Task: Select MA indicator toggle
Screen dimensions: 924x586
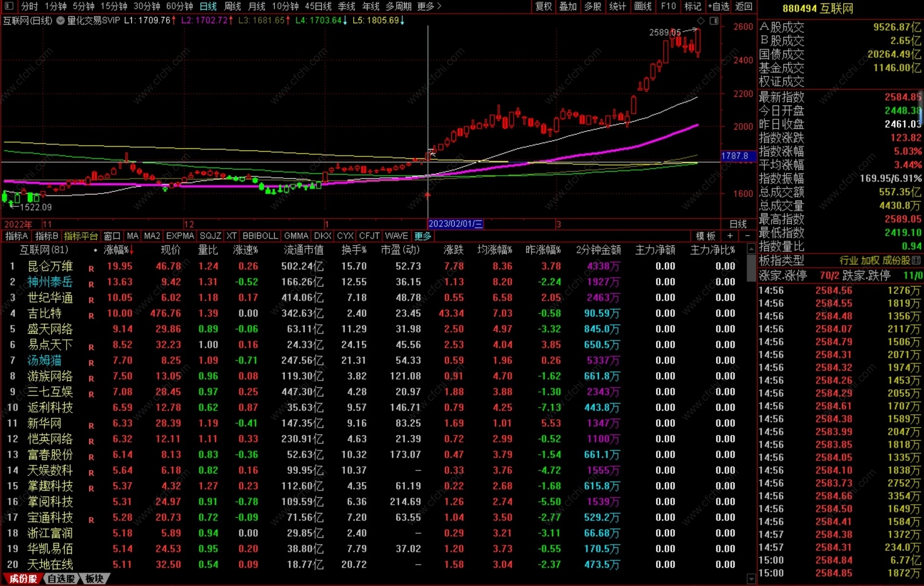Action: (x=132, y=236)
